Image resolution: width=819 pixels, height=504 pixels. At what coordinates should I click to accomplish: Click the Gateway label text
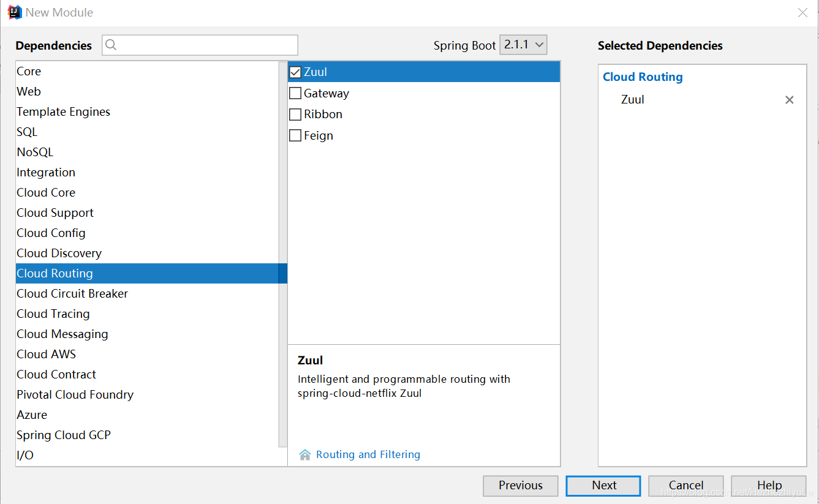pyautogui.click(x=326, y=93)
